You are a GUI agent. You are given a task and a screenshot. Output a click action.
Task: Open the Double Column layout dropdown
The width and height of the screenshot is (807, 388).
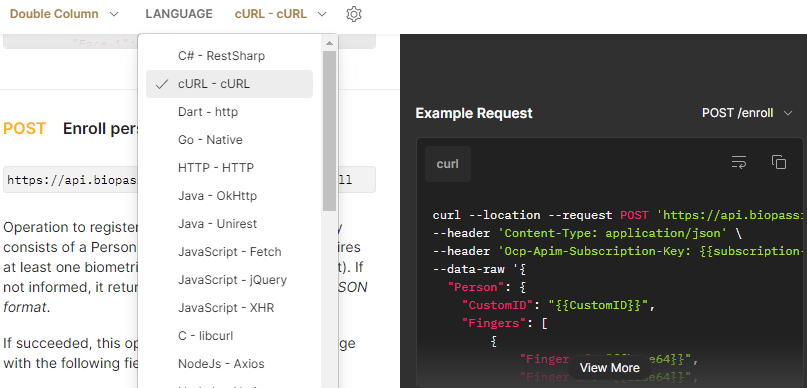coord(64,14)
